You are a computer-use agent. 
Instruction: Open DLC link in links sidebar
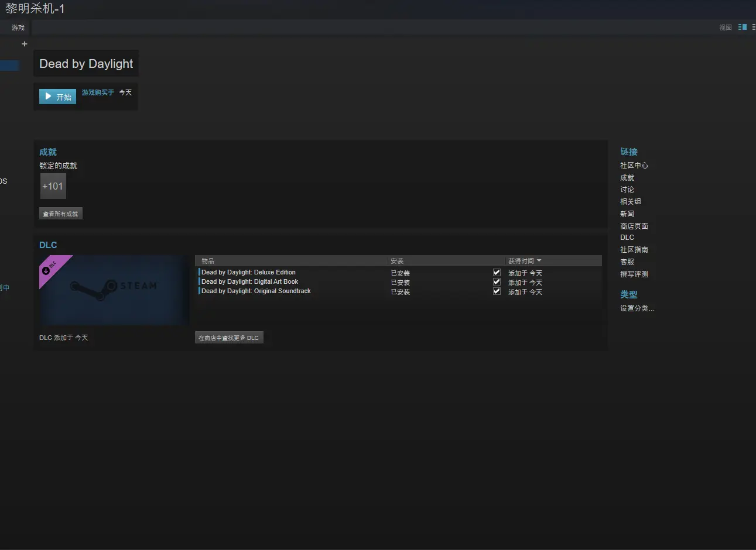627,238
